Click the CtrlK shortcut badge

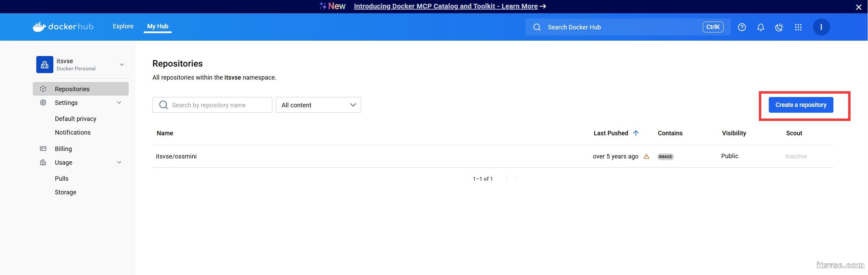pyautogui.click(x=713, y=27)
